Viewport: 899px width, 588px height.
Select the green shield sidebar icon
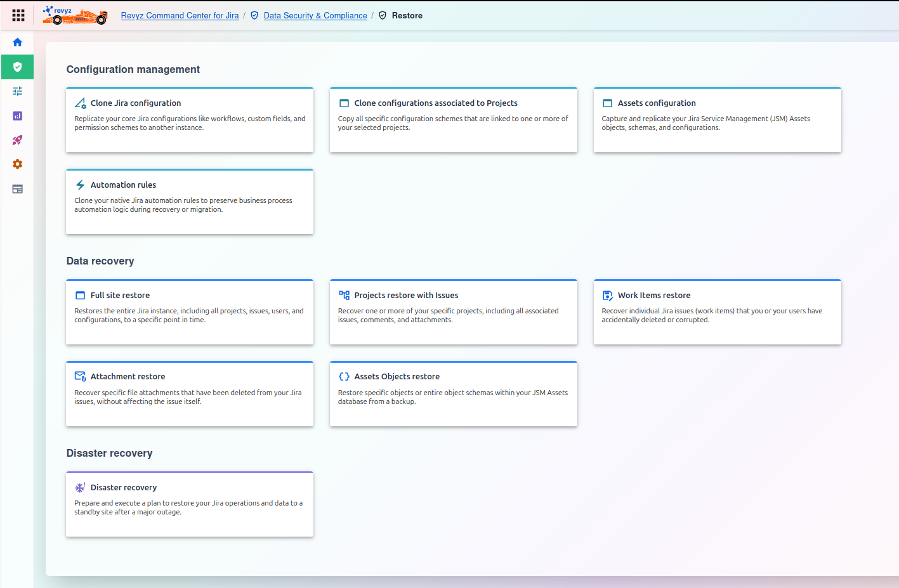tap(18, 67)
